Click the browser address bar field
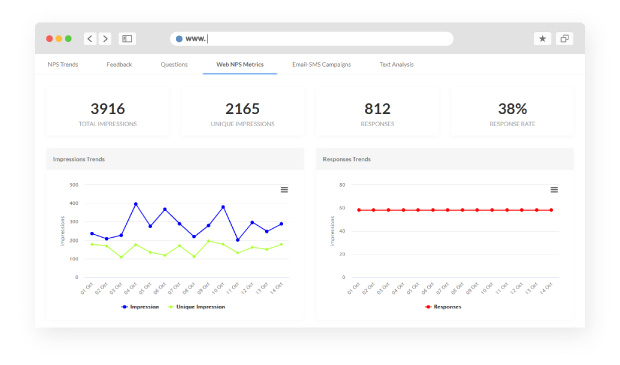 (312, 39)
